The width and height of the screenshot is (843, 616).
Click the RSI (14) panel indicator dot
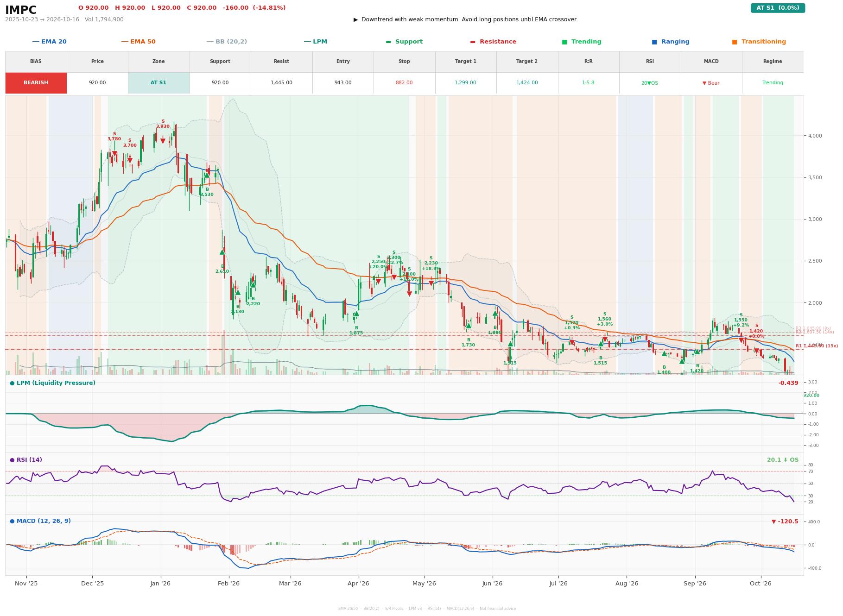pos(12,460)
